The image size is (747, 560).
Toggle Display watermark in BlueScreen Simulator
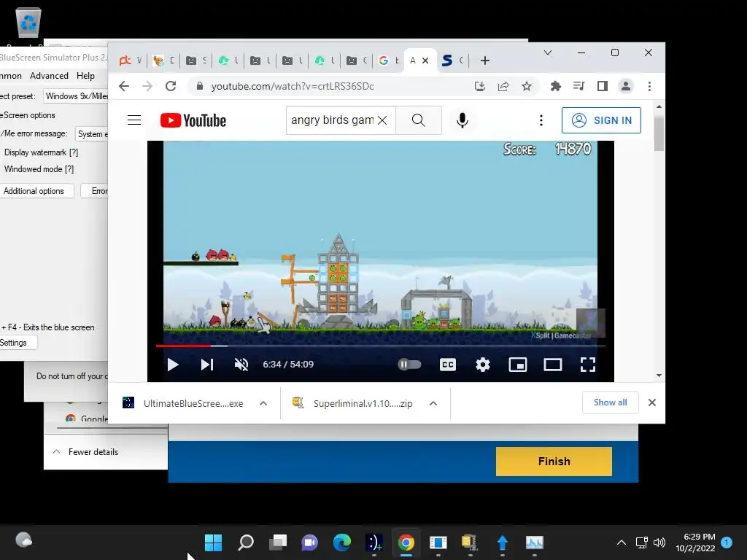click(x=41, y=152)
